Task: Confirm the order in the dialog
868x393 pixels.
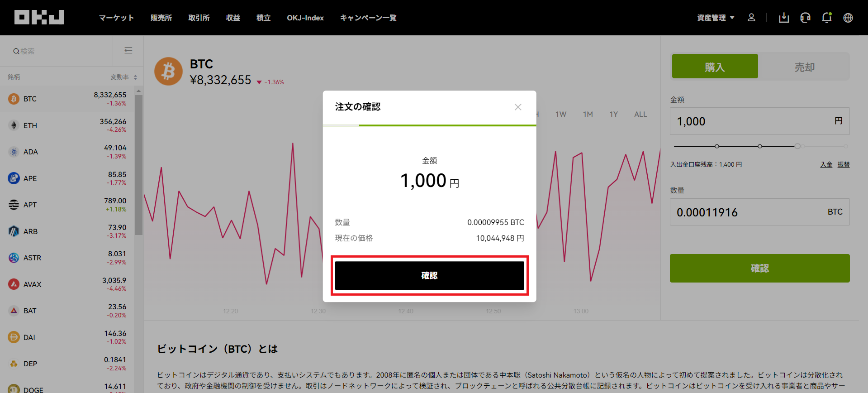Action: [x=429, y=275]
